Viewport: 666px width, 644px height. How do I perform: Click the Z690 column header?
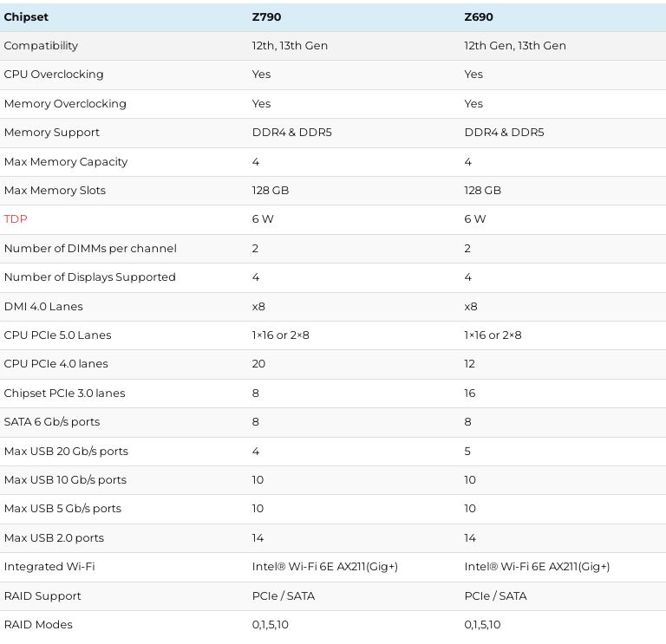tap(479, 16)
